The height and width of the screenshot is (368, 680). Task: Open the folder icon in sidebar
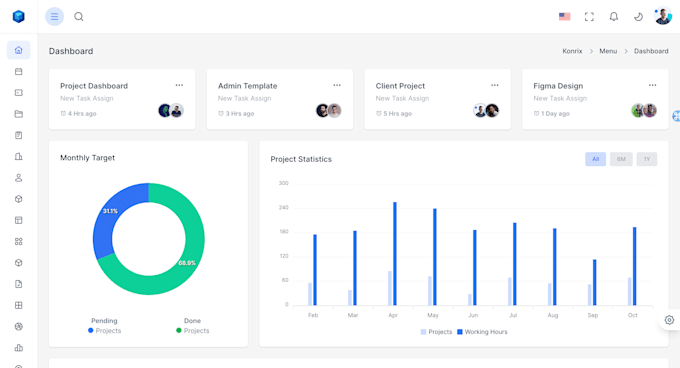19,114
